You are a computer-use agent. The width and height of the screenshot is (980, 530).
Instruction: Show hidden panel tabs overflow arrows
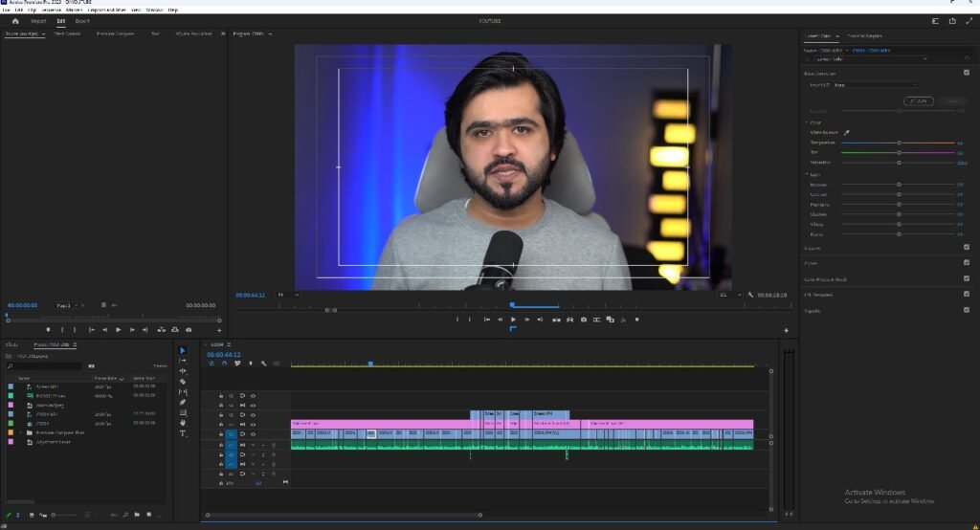(x=222, y=33)
